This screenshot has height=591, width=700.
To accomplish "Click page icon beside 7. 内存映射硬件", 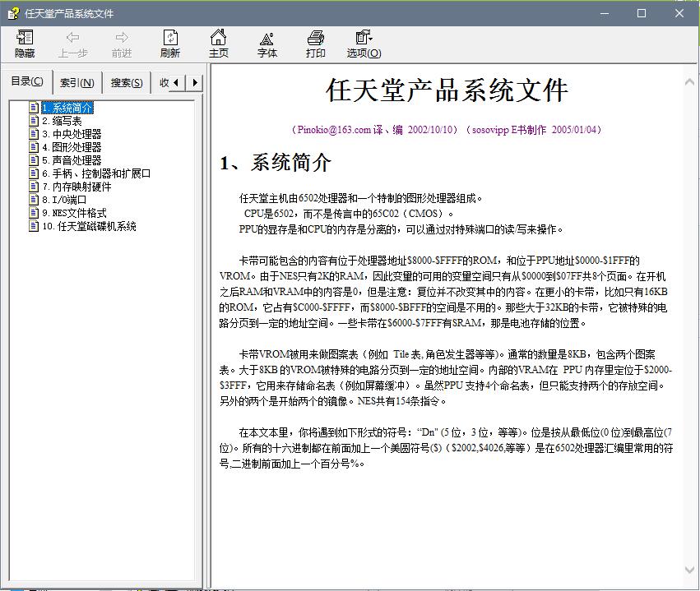I will click(34, 187).
